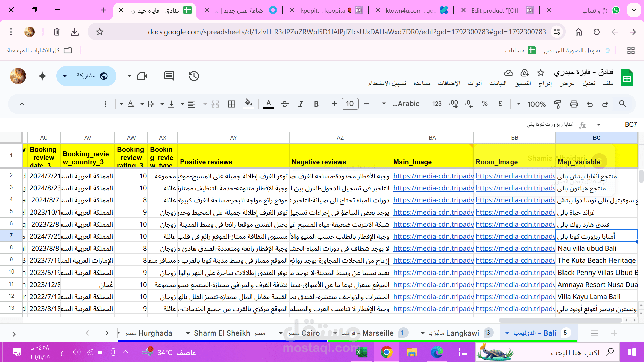This screenshot has height=362, width=644.
Task: Increase font size with plus button
Action: [334, 104]
